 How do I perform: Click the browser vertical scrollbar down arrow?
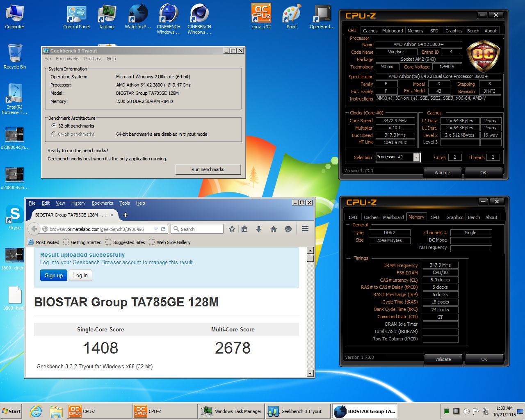pyautogui.click(x=310, y=374)
